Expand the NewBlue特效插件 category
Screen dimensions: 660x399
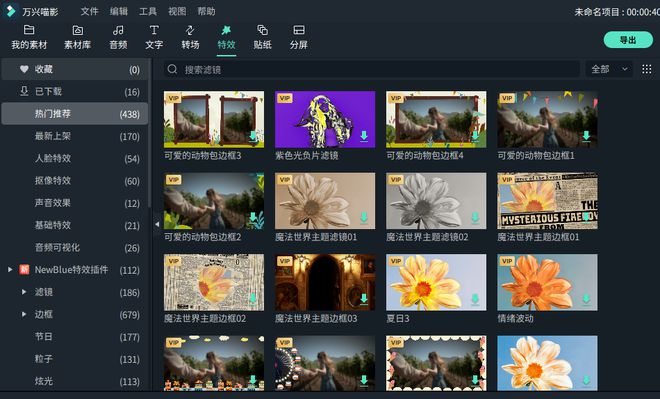point(10,269)
